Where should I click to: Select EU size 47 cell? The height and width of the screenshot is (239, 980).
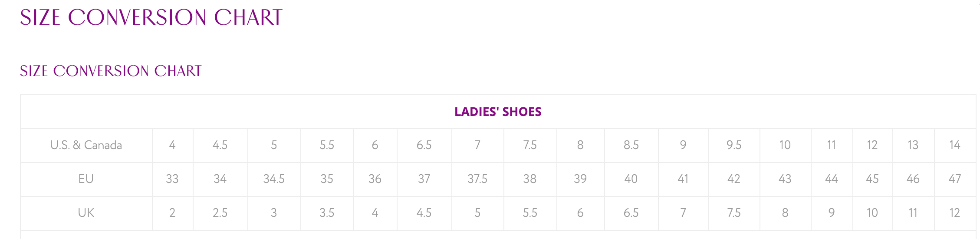click(955, 179)
